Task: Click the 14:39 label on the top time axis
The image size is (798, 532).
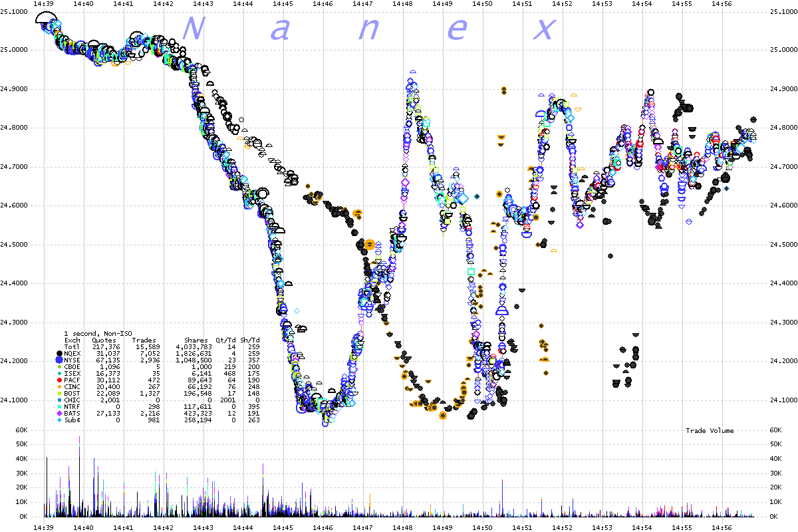Action: [x=44, y=3]
